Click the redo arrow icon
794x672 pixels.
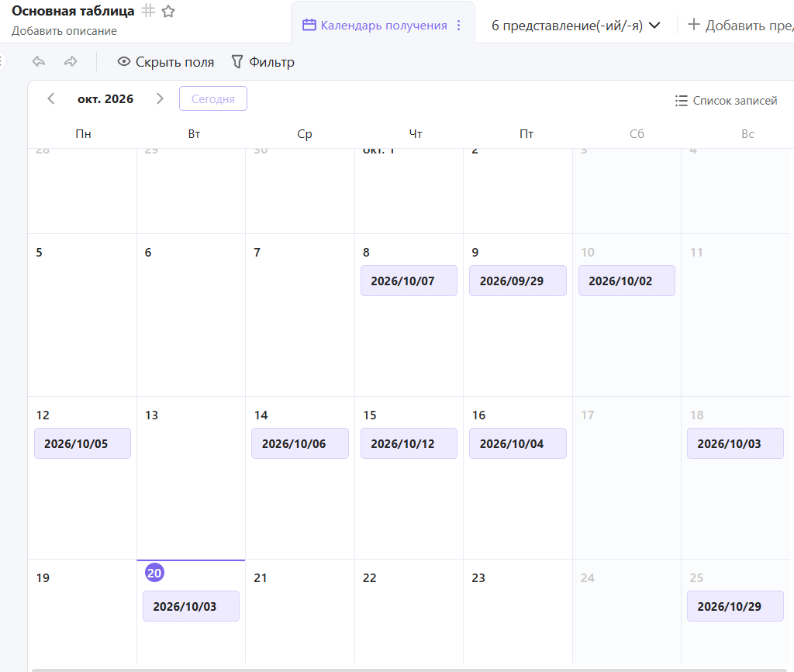71,62
